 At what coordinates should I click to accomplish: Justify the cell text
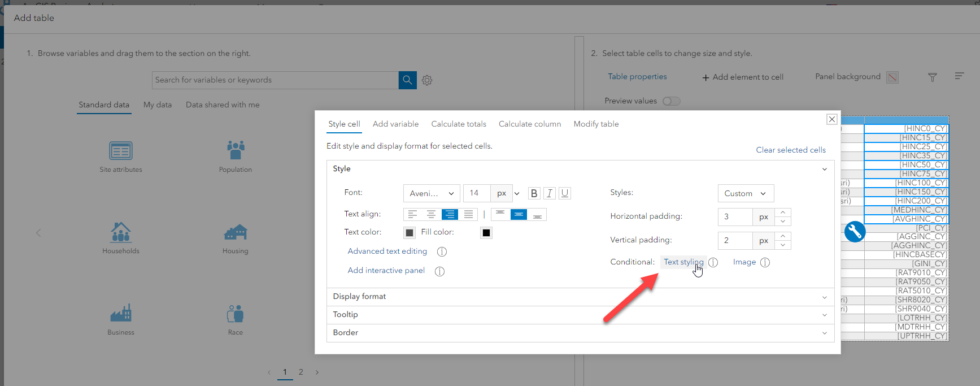pos(468,215)
